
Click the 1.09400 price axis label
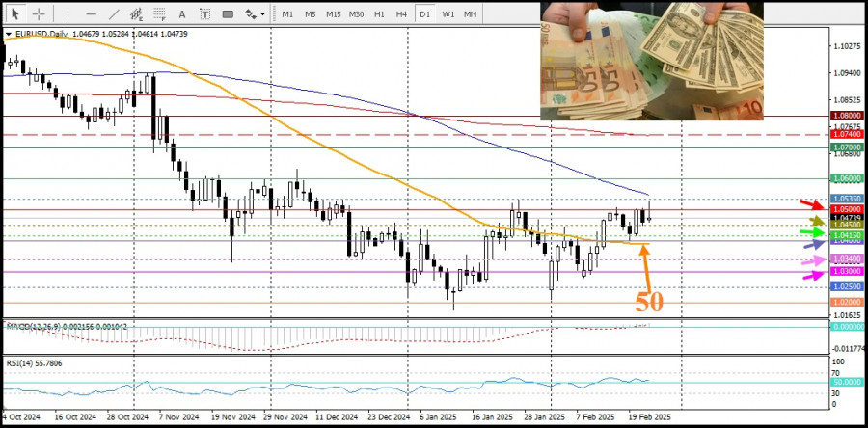coord(847,73)
